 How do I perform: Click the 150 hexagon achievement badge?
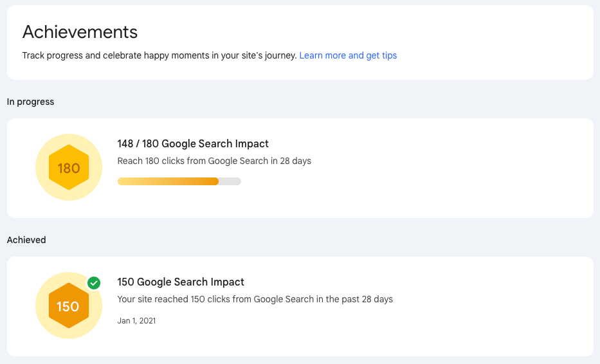point(68,307)
